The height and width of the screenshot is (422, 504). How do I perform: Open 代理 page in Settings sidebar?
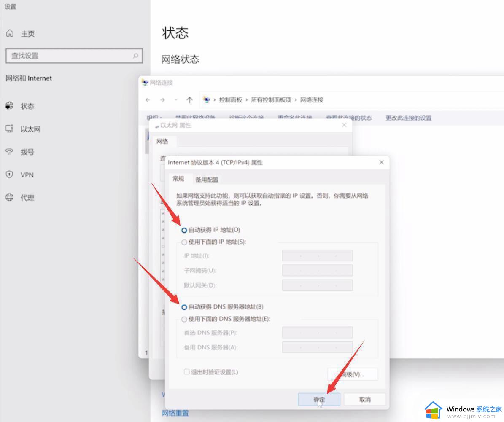pos(27,198)
